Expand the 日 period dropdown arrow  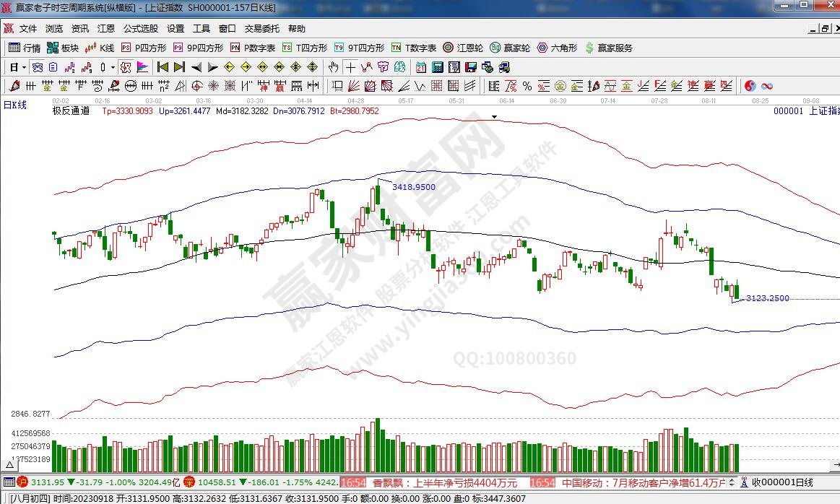tap(24, 67)
